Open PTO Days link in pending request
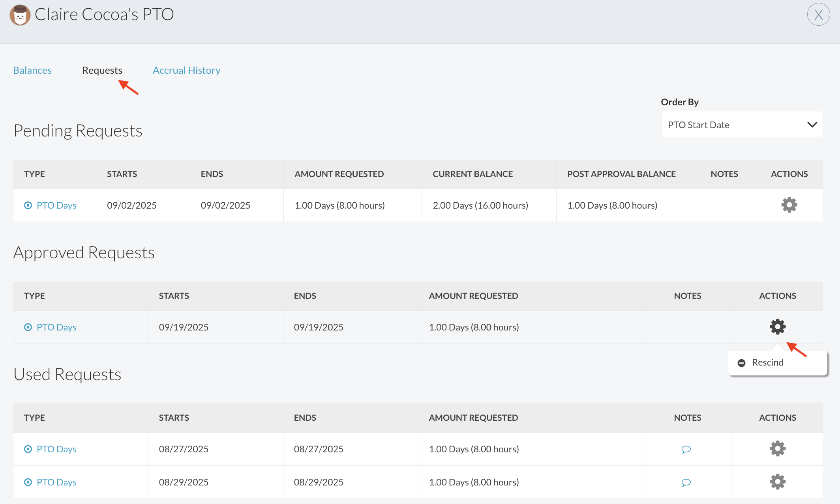840x504 pixels. 56,205
